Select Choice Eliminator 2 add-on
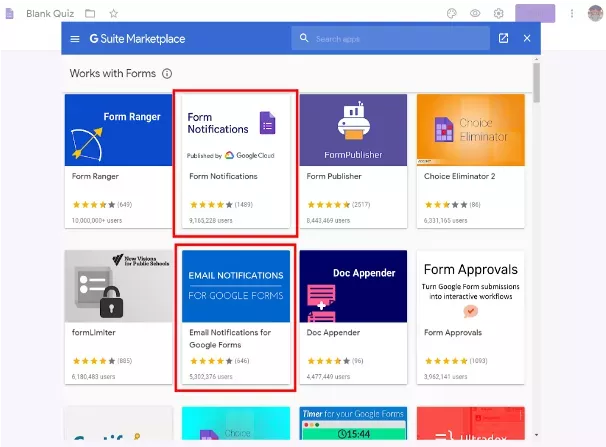 (470, 160)
